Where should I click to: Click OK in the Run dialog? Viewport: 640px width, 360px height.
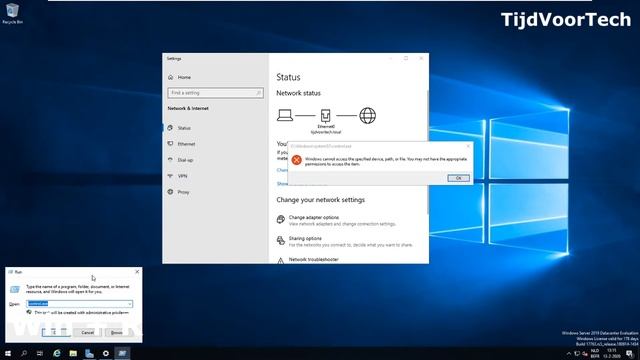tap(56, 333)
